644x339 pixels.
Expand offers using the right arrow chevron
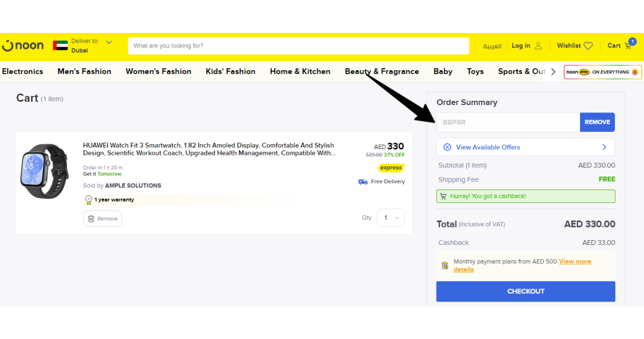coord(604,147)
